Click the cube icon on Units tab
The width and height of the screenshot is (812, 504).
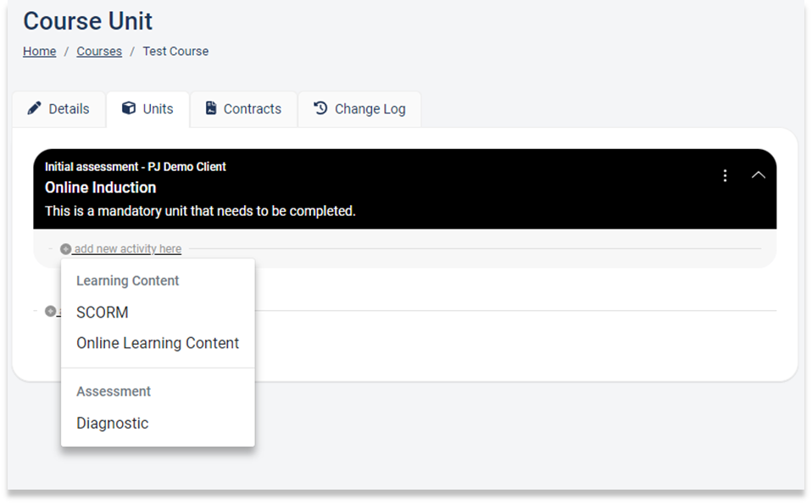[129, 108]
